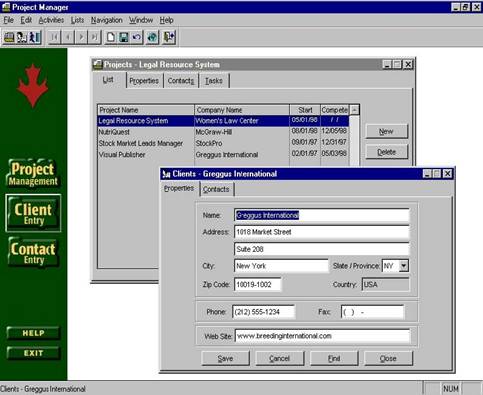Undo changes with the curved arrow icon
Screen dimensions: 483x395
click(137, 37)
